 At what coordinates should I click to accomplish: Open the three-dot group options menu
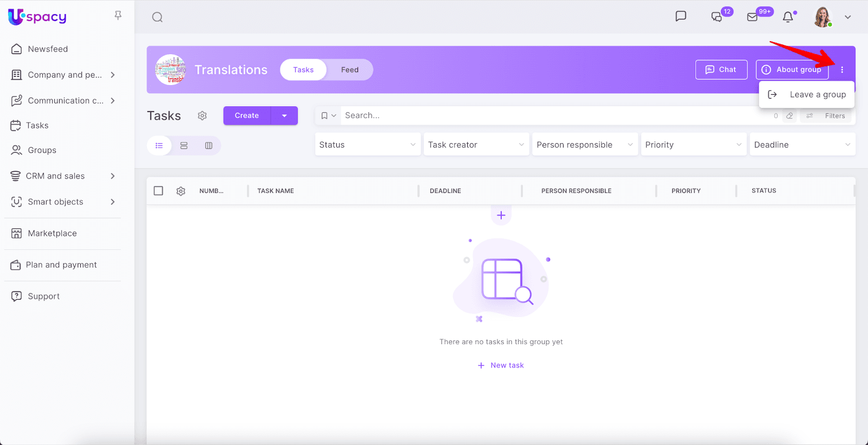pyautogui.click(x=842, y=70)
